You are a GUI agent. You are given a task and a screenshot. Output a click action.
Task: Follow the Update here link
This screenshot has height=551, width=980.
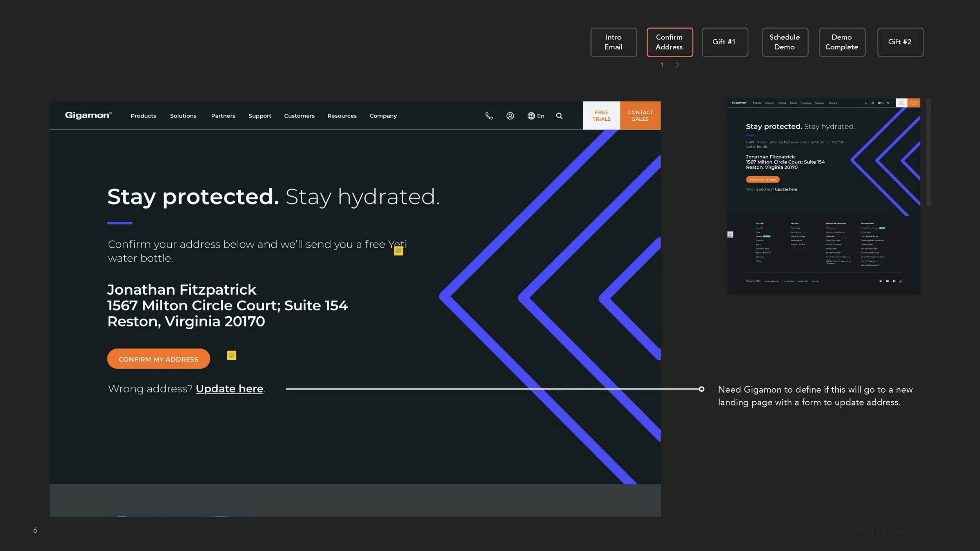(x=230, y=389)
